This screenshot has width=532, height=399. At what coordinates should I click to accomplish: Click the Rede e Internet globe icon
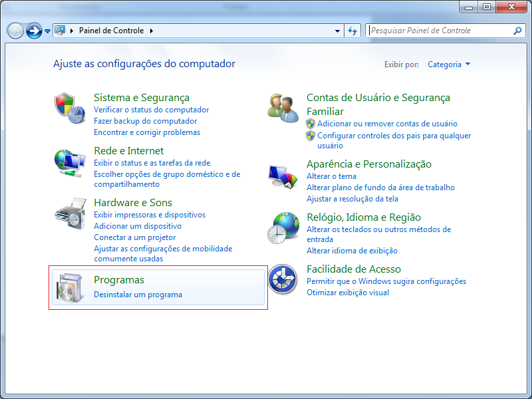(x=70, y=162)
